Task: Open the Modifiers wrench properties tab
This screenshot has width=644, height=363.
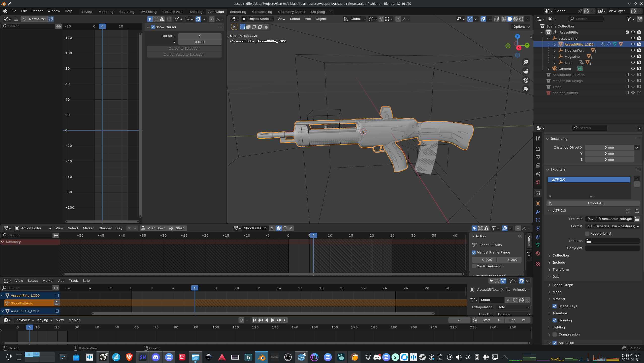Action: click(538, 212)
